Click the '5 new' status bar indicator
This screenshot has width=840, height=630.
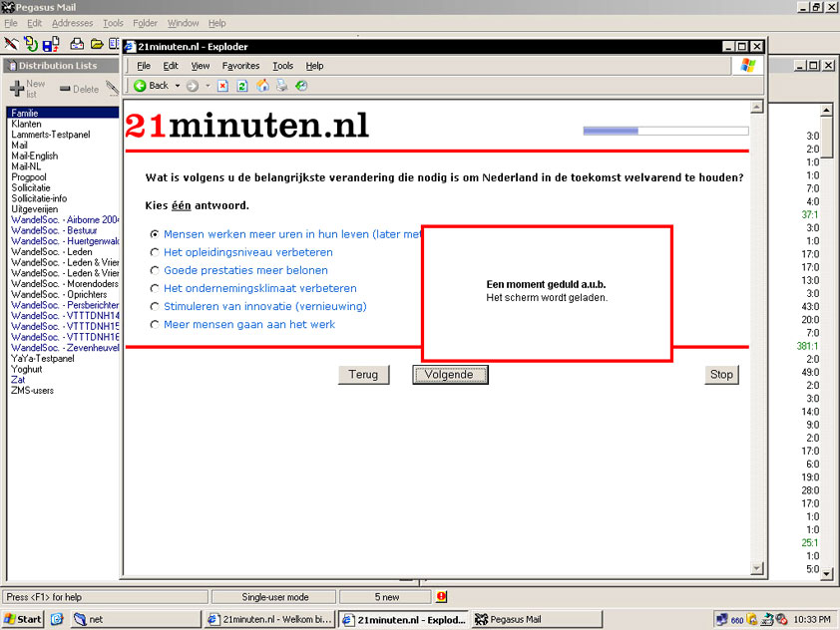point(386,597)
